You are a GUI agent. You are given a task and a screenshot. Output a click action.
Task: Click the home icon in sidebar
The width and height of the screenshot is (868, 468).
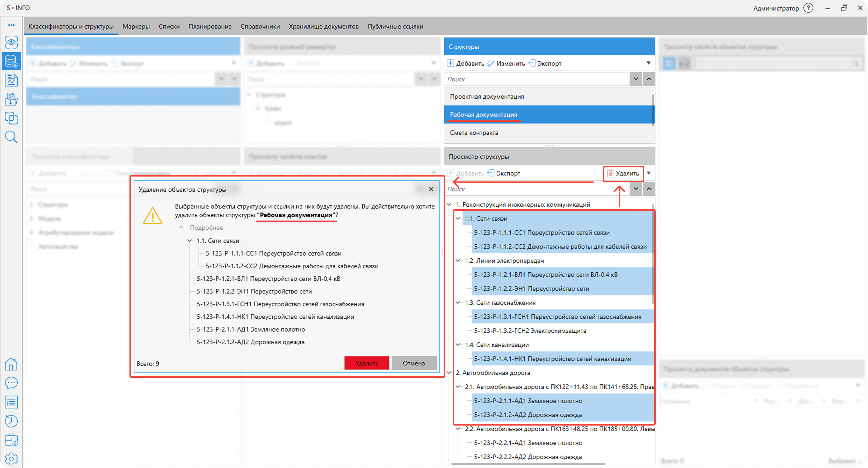tap(11, 364)
